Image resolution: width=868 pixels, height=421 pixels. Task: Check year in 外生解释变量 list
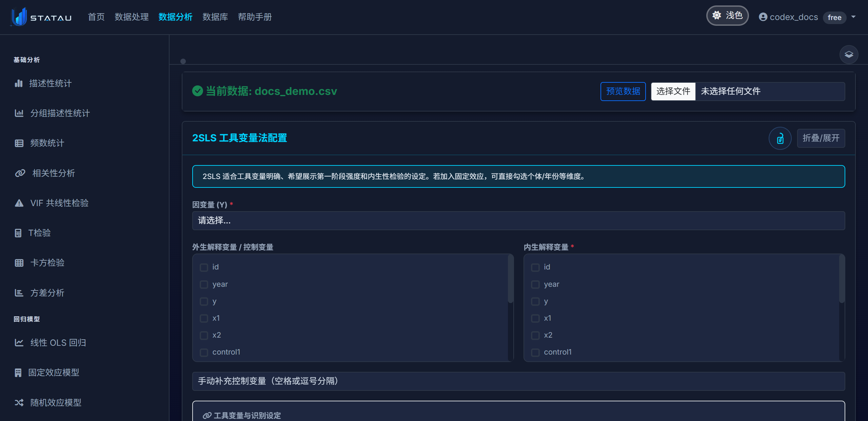click(x=204, y=284)
